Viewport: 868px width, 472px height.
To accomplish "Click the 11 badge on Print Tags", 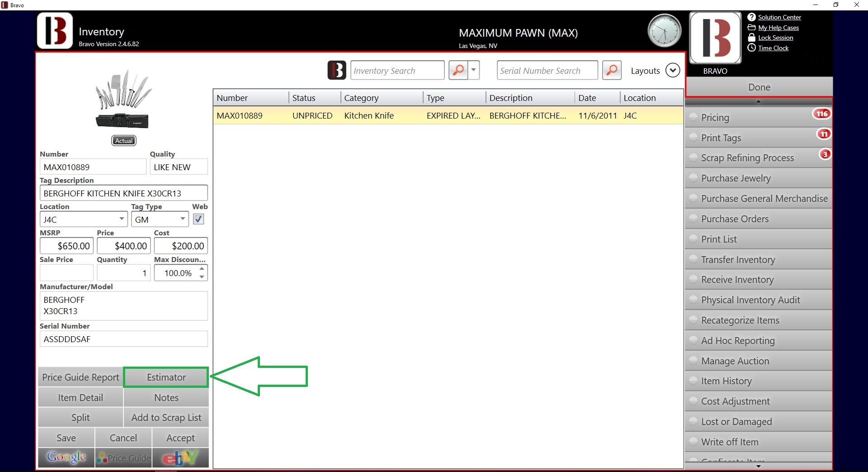I will 824,134.
